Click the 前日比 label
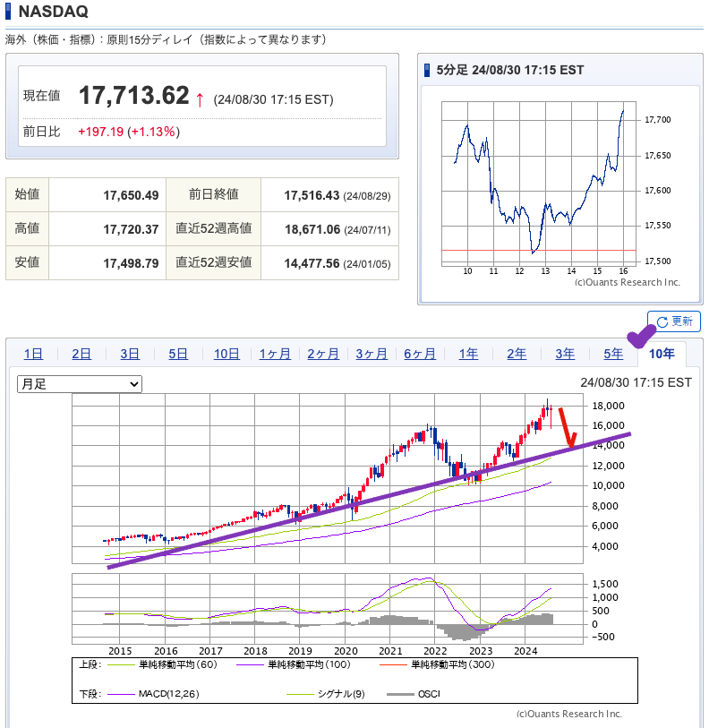709x728 pixels. [x=42, y=132]
